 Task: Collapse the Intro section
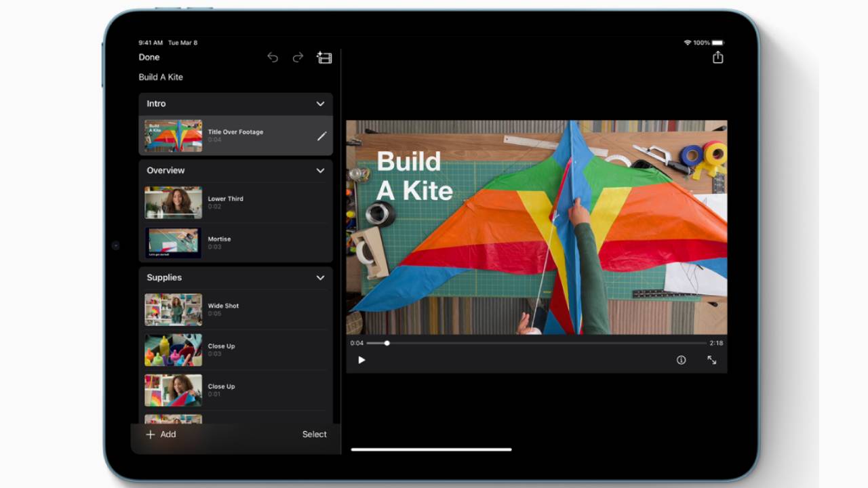(x=321, y=104)
